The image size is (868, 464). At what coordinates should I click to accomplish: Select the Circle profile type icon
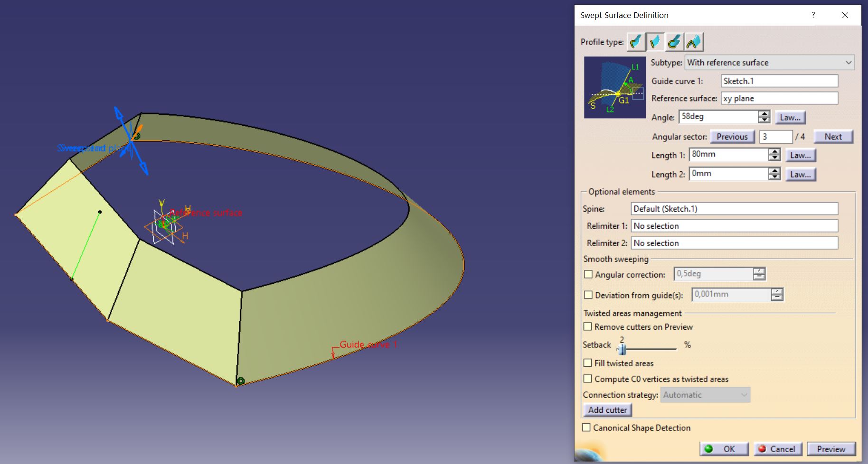(x=674, y=42)
